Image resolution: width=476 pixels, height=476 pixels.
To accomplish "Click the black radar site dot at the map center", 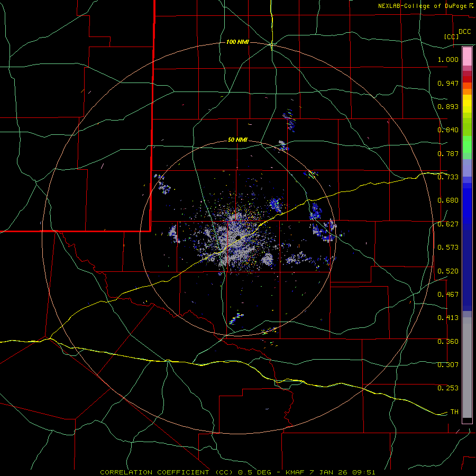I will 238,237.
